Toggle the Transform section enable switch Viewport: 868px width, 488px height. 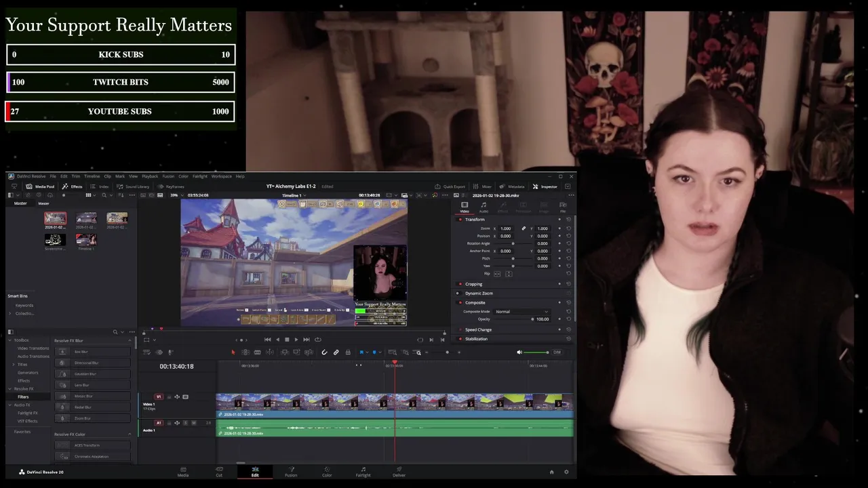click(460, 220)
